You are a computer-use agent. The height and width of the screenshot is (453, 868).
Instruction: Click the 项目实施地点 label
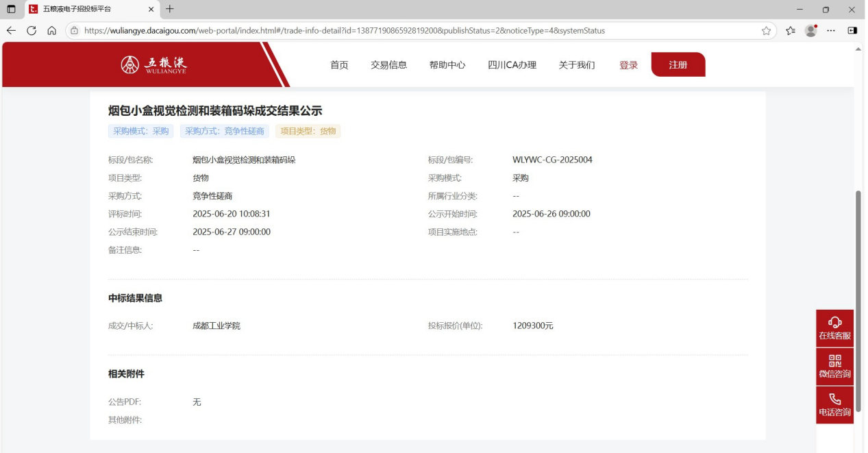pos(453,232)
